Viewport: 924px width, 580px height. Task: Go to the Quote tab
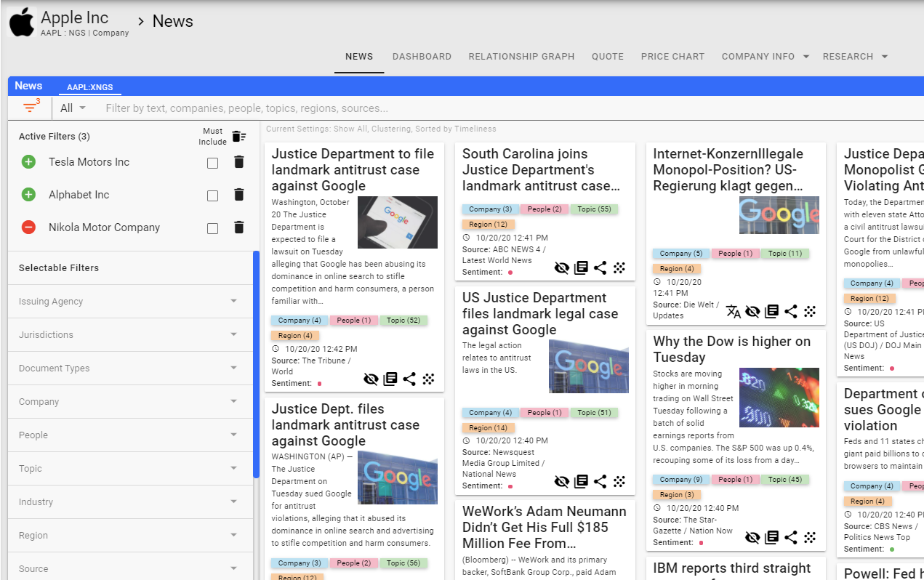[x=608, y=56]
